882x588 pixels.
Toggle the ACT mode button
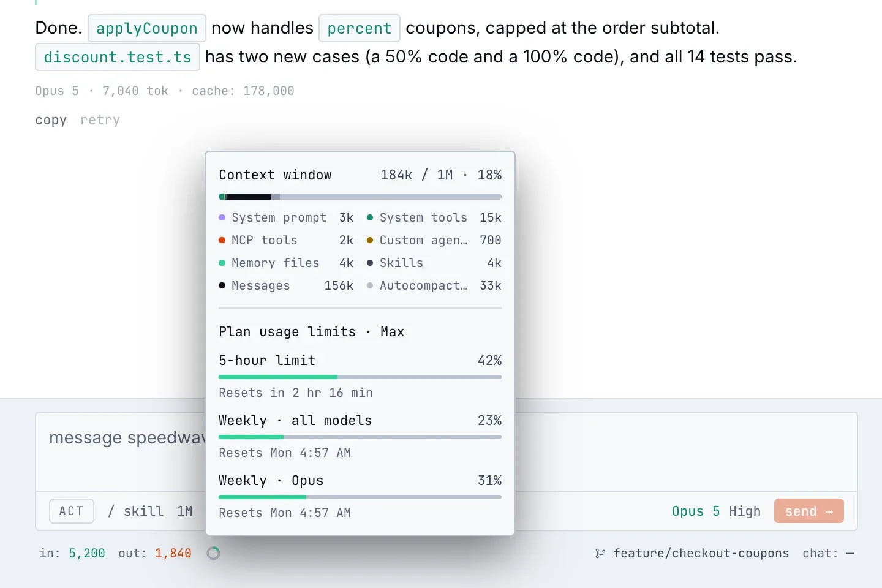[72, 511]
